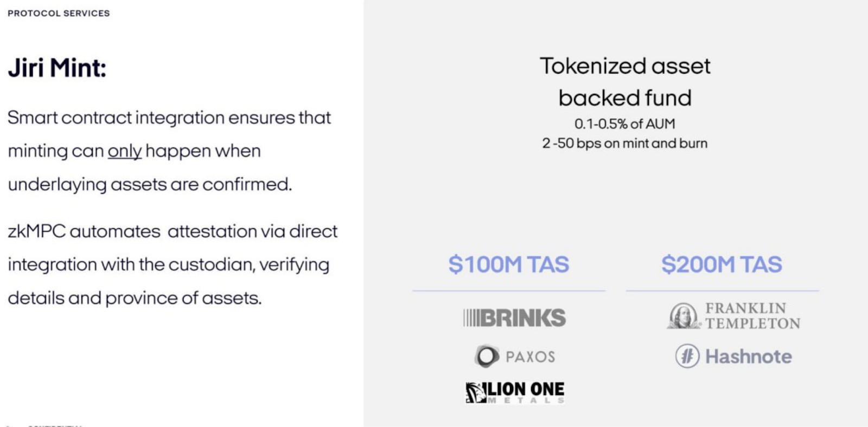Click the "2-50 bps on mint and burn" line
This screenshot has height=427, width=868.
(625, 144)
